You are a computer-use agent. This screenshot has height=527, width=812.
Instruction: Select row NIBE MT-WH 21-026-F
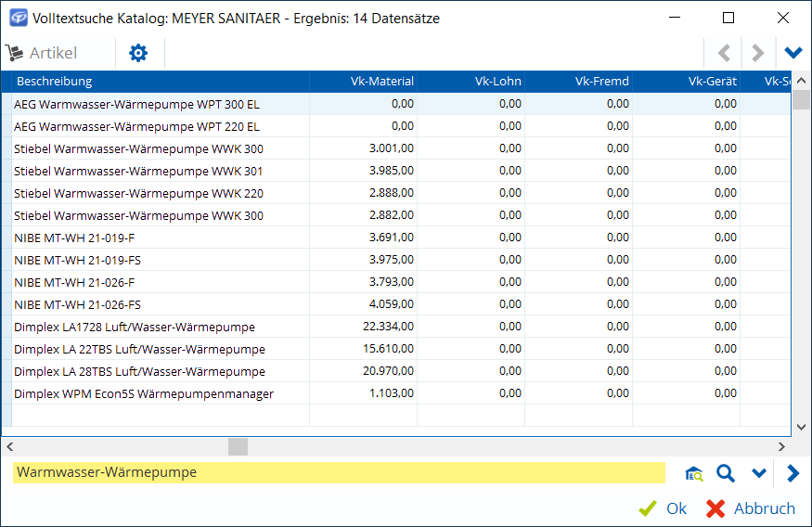pyautogui.click(x=396, y=282)
